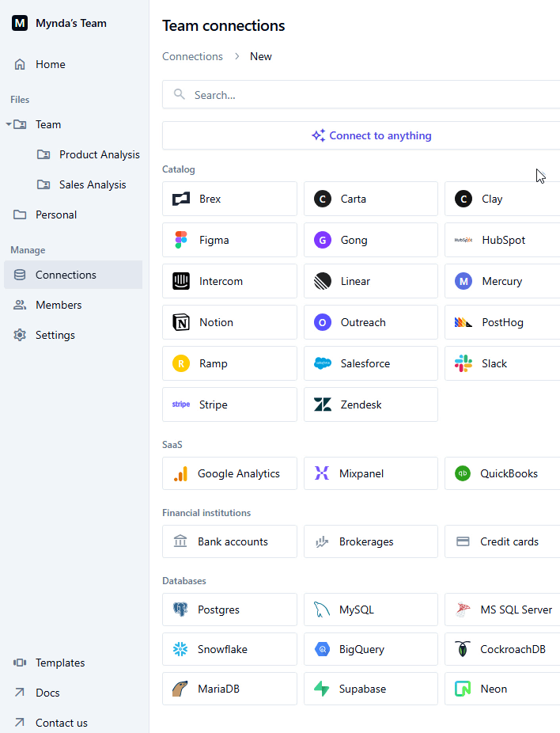The image size is (560, 733).
Task: Click the Linear logo icon
Action: click(x=322, y=282)
